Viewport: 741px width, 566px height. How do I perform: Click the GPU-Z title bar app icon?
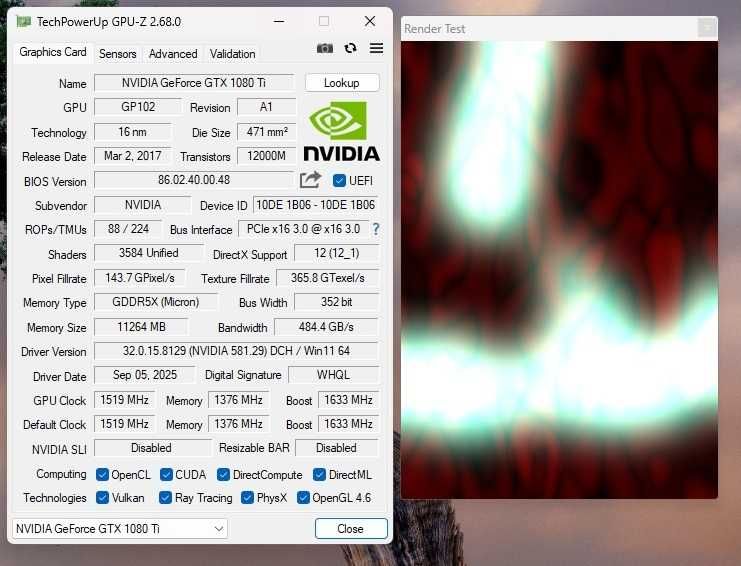click(x=24, y=22)
